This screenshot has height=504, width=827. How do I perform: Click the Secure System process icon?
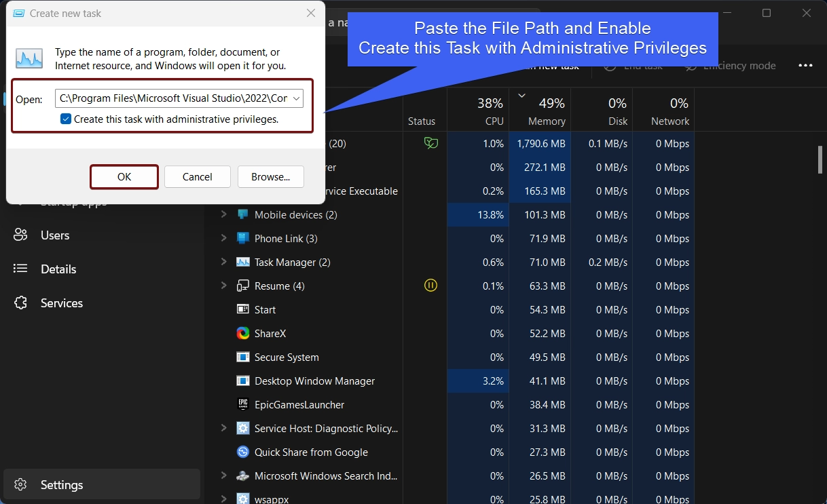pos(242,357)
